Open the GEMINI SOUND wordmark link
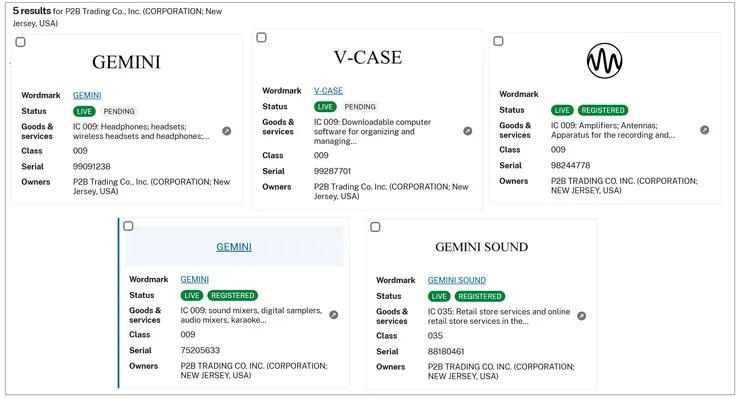This screenshot has width=740, height=399. coord(457,280)
